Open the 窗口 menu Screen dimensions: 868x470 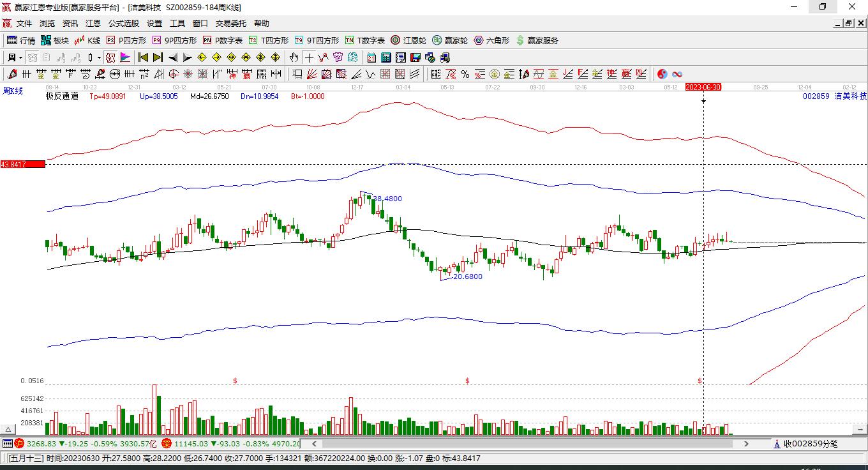coord(200,24)
